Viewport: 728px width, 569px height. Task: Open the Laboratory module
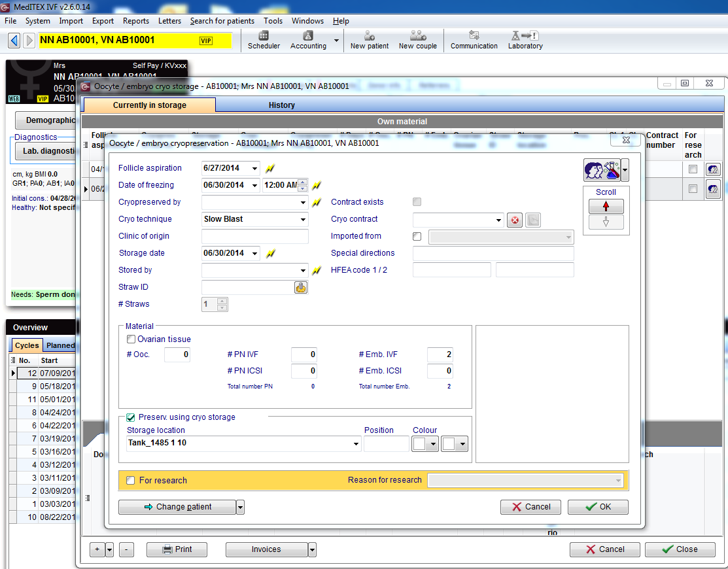point(525,40)
